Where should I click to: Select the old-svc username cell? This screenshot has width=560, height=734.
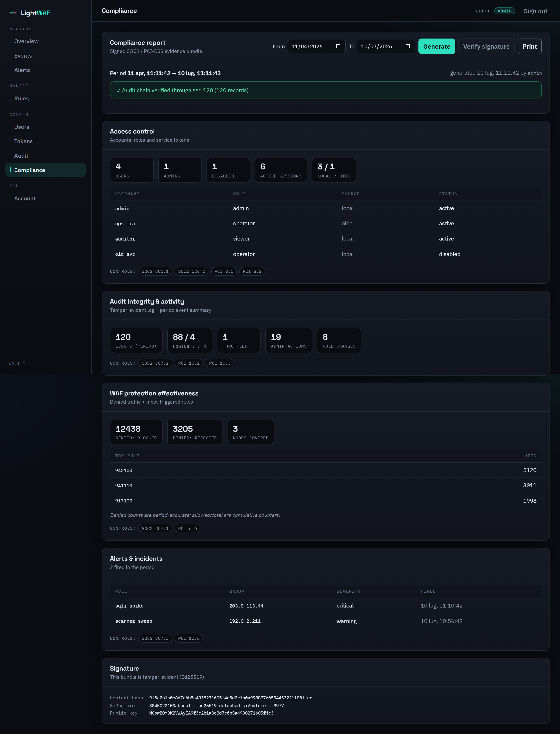coord(125,254)
